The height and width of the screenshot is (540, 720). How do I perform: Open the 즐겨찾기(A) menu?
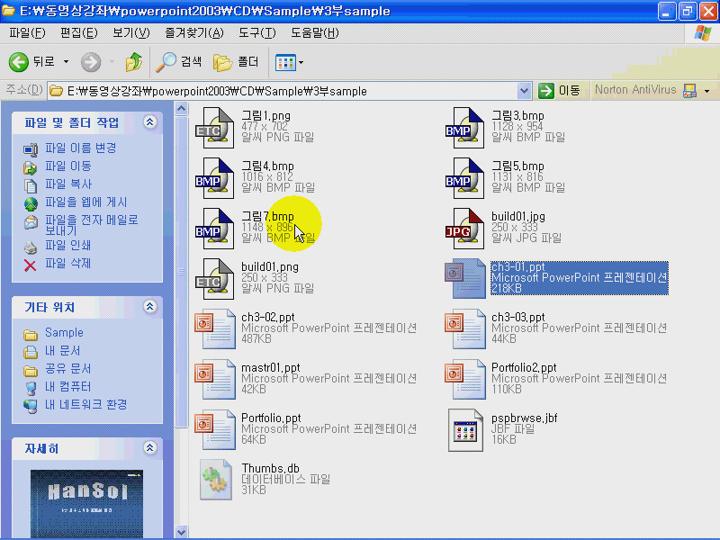pos(194,33)
